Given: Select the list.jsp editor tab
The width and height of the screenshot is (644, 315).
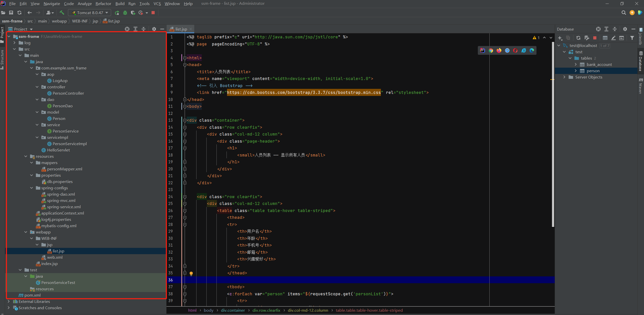Looking at the screenshot, I should tap(181, 29).
